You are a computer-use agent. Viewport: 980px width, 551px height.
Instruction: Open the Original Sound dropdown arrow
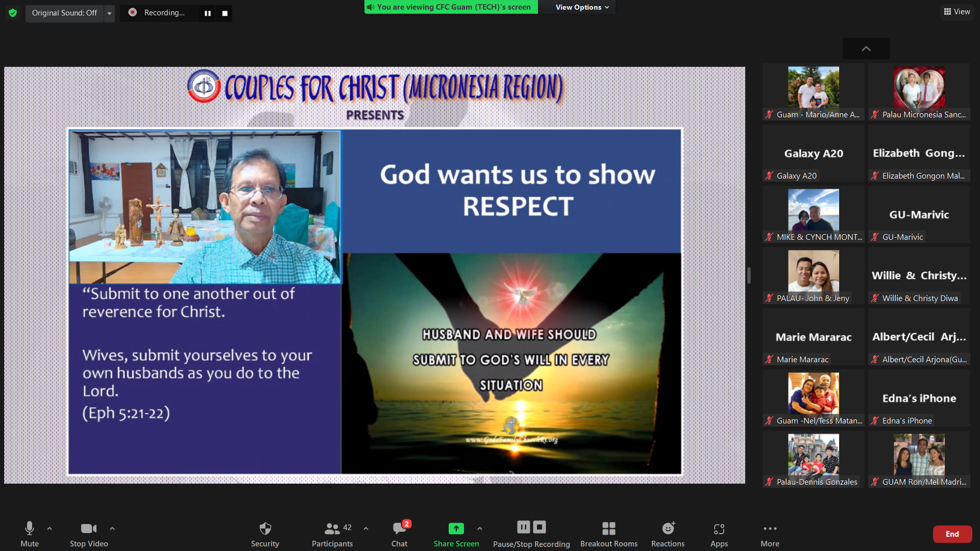pyautogui.click(x=109, y=13)
